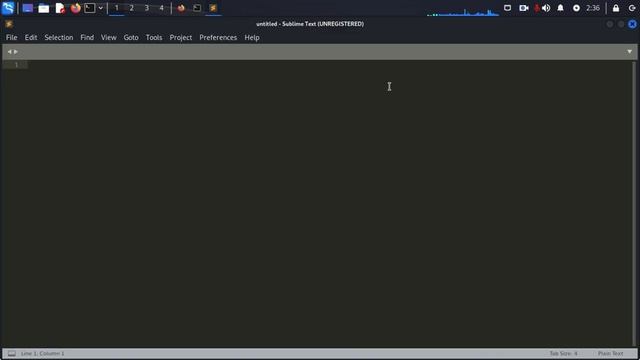The image size is (640, 360).
Task: Open the Find menu
Action: pos(87,38)
